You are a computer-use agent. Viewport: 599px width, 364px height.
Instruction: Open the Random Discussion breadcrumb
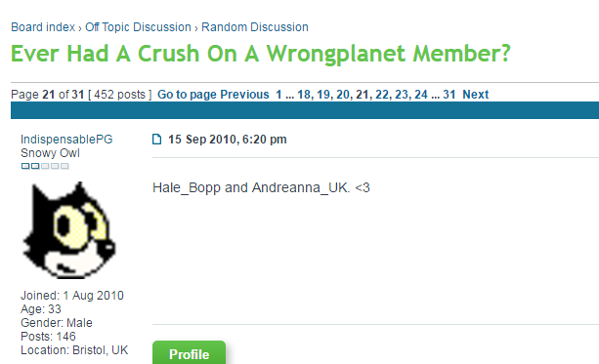(255, 27)
